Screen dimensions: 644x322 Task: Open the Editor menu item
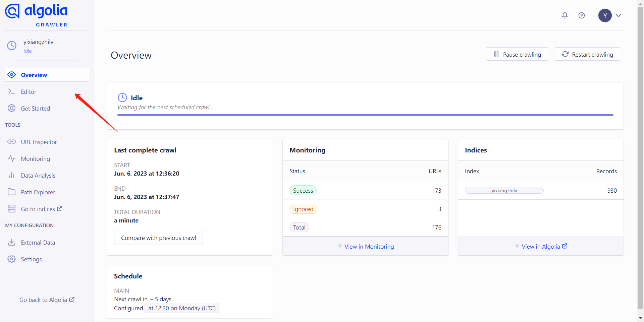click(29, 92)
